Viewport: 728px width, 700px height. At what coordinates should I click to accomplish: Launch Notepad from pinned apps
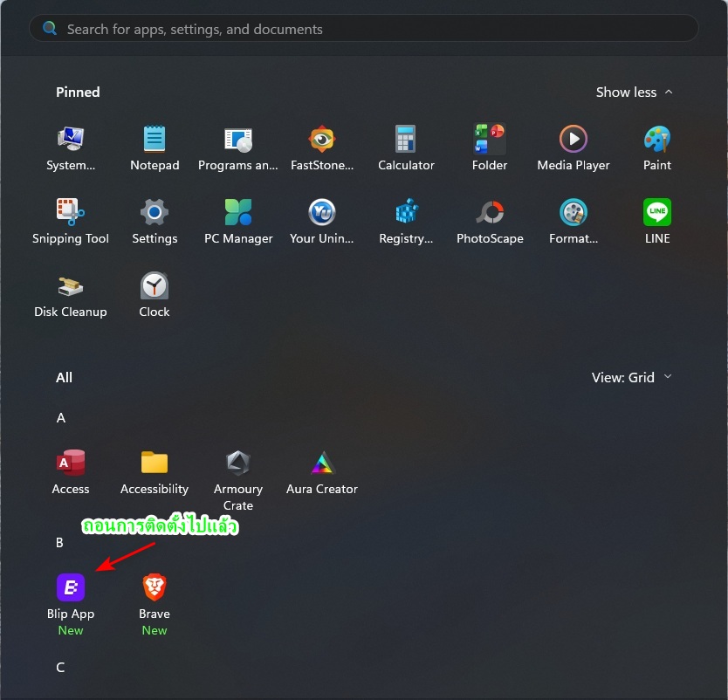click(155, 139)
